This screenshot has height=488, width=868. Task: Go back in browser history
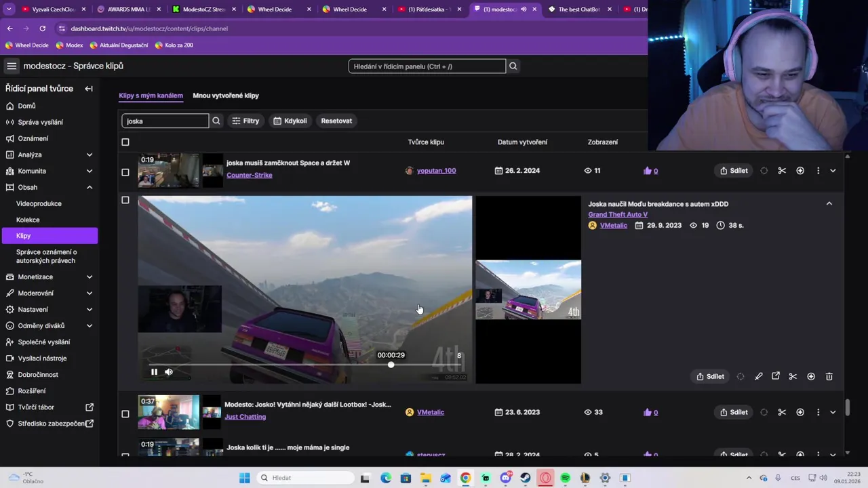coord(9,28)
